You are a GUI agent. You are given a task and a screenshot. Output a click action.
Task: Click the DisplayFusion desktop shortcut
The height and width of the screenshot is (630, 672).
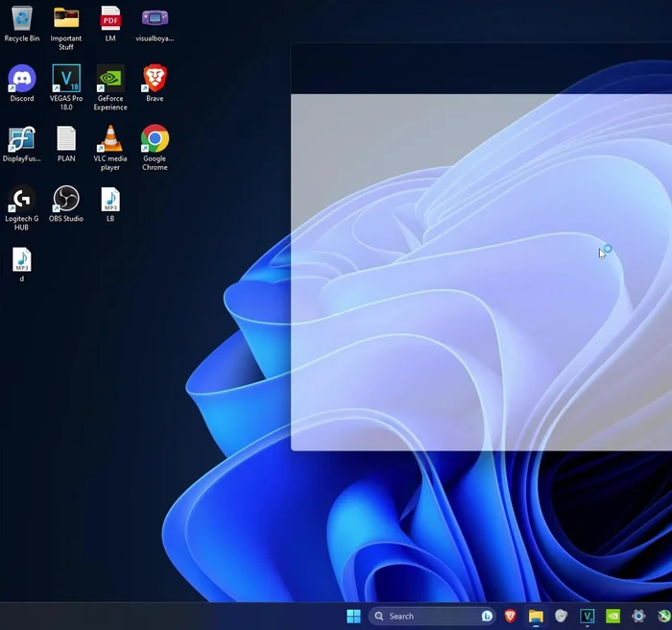click(x=21, y=139)
